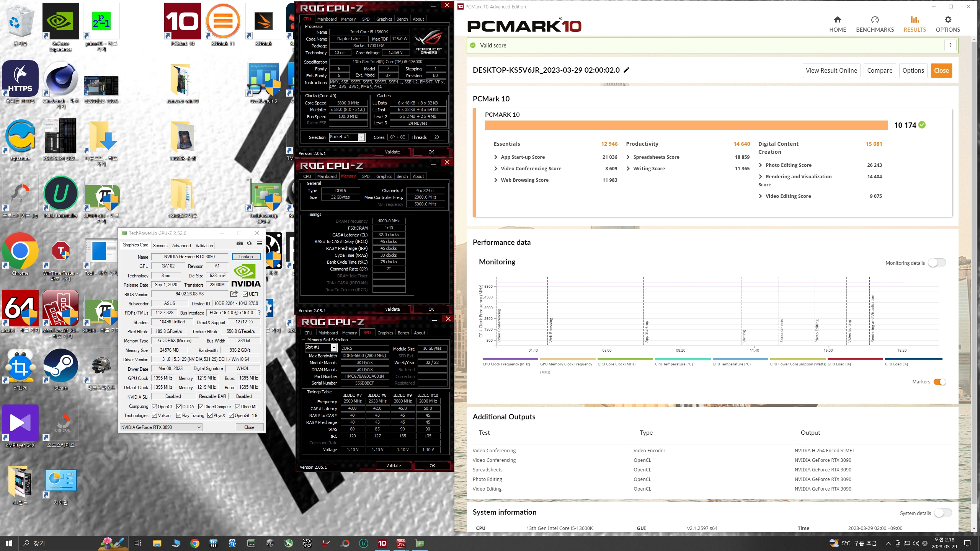
Task: Toggle CUDA checkbox in GPU-Z
Action: [x=179, y=406]
